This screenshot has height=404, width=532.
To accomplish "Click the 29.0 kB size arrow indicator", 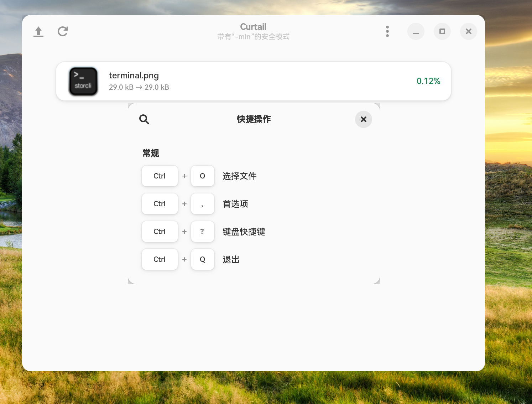I will point(139,87).
